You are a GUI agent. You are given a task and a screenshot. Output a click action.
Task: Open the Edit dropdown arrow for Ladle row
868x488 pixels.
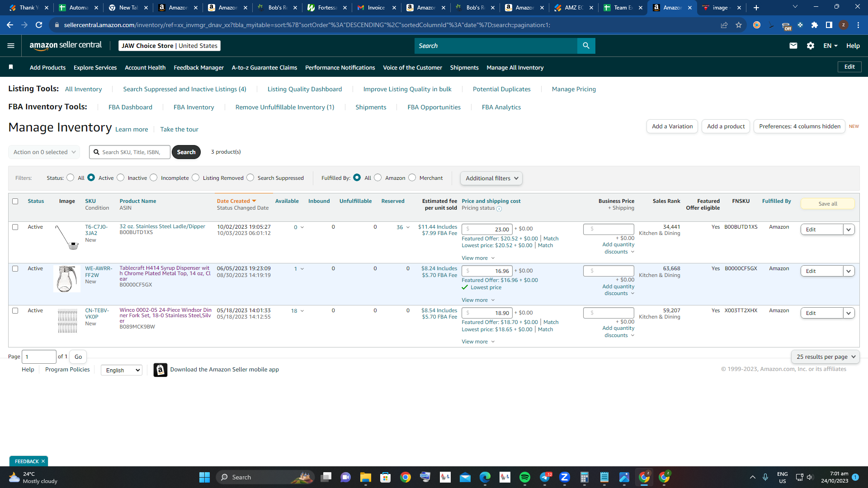849,230
